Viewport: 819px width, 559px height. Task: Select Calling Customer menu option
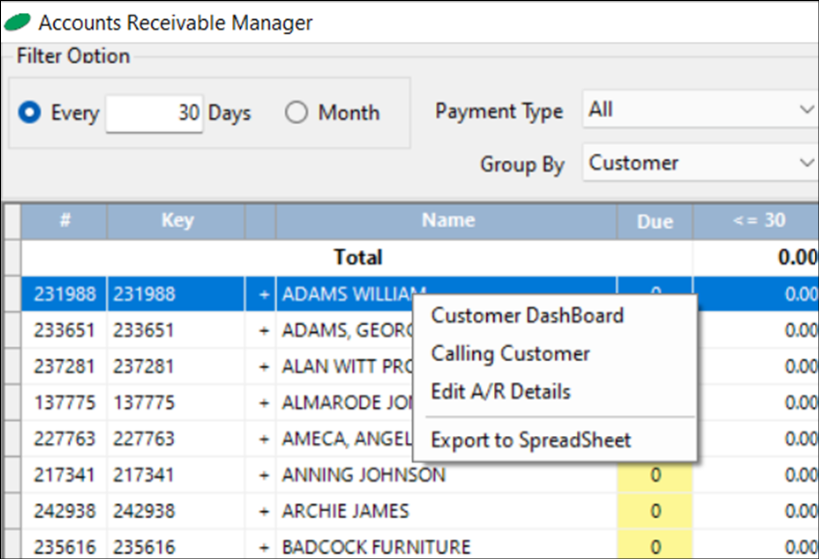510,354
